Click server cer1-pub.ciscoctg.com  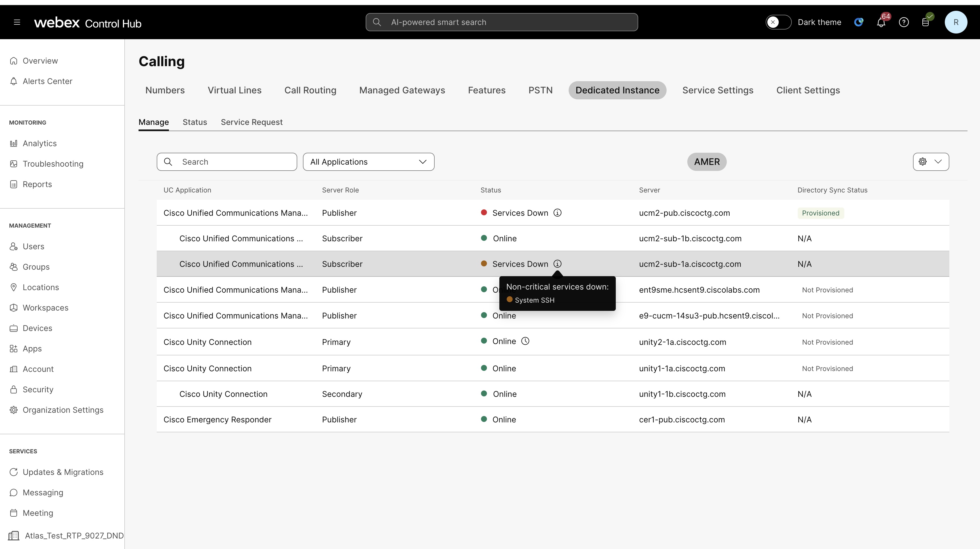click(682, 420)
